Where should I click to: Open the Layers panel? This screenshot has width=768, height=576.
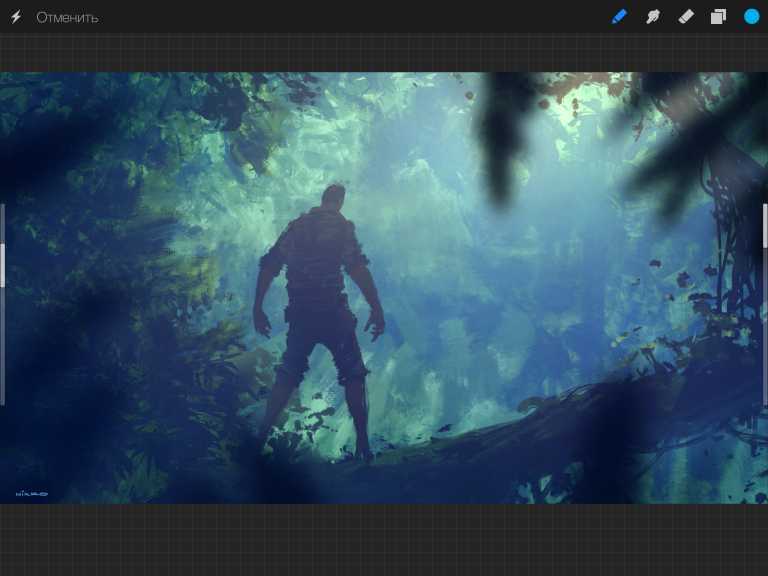click(x=719, y=17)
